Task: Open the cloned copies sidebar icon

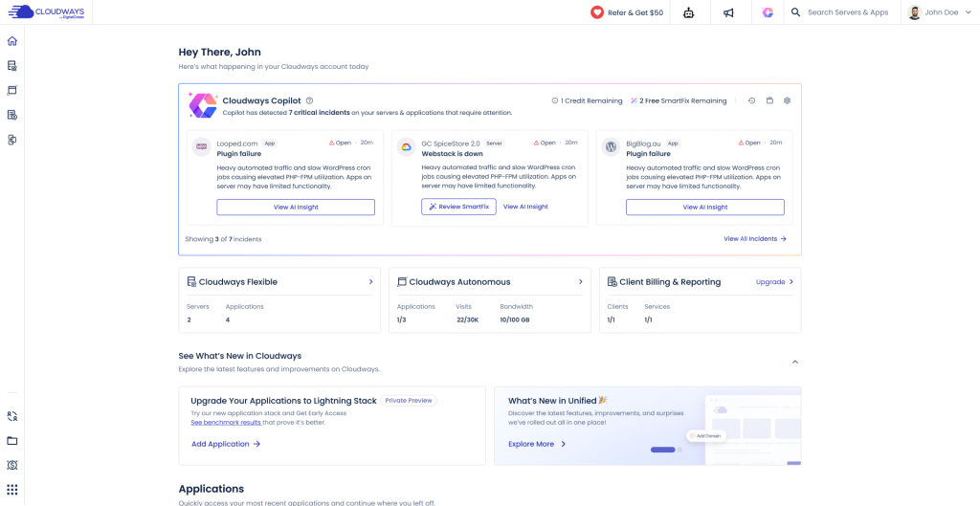Action: point(11,140)
